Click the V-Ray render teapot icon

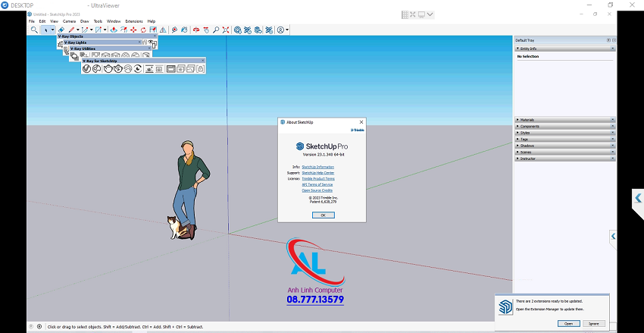coord(108,69)
